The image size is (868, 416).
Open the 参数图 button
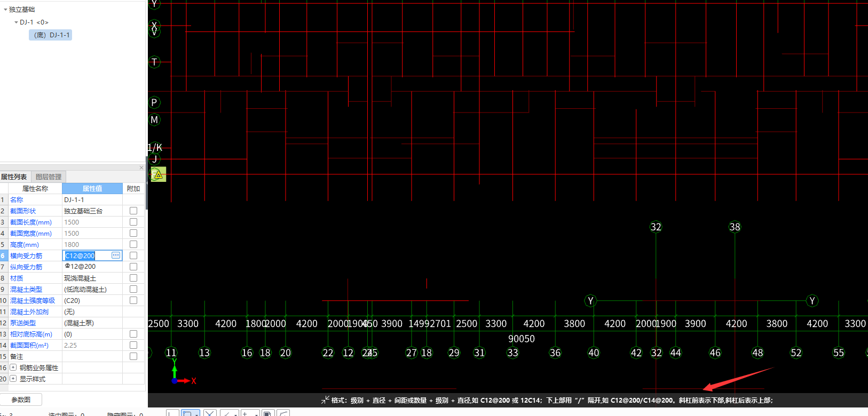[21, 399]
